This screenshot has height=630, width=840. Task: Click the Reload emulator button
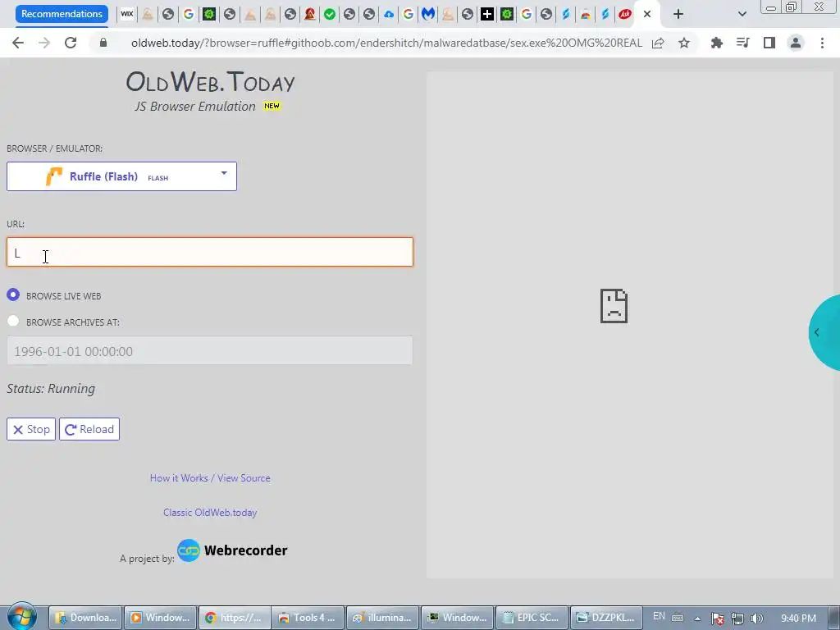coord(89,429)
